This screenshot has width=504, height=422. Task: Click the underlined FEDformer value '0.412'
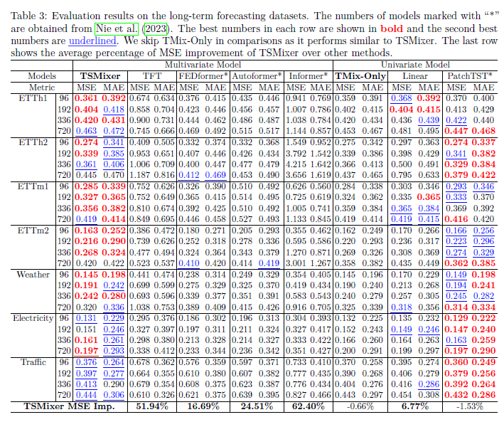[x=189, y=176]
